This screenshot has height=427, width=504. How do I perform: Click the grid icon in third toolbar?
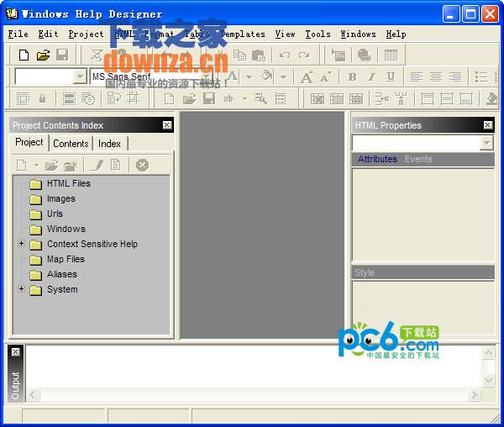pos(133,98)
